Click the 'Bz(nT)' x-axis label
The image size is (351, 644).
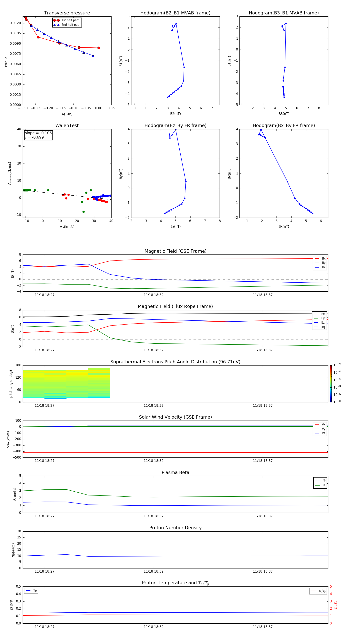(175, 227)
